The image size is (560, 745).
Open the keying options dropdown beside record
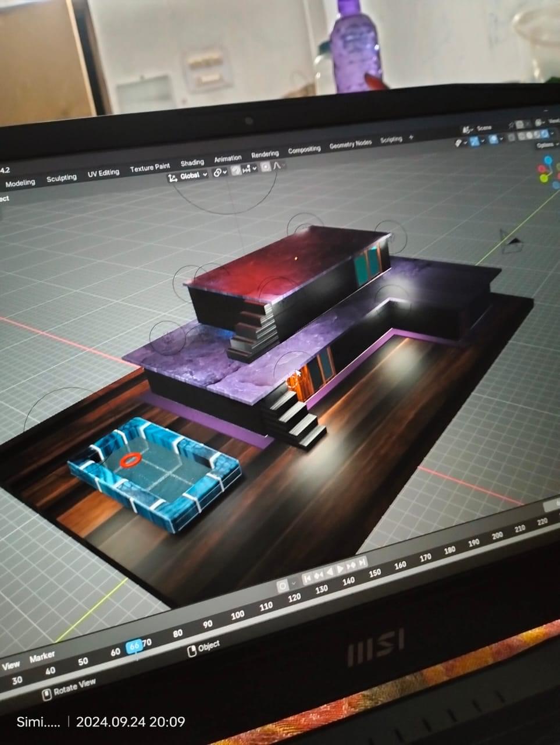pyautogui.click(x=294, y=582)
